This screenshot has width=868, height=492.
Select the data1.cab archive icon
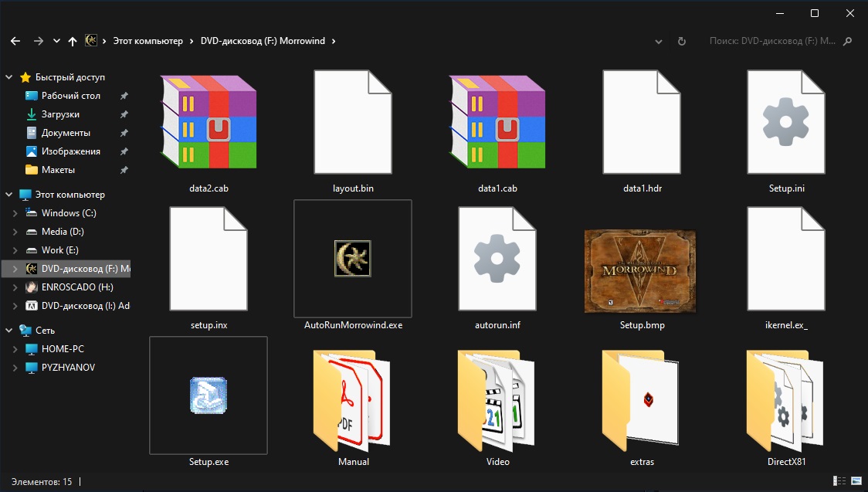[497, 122]
